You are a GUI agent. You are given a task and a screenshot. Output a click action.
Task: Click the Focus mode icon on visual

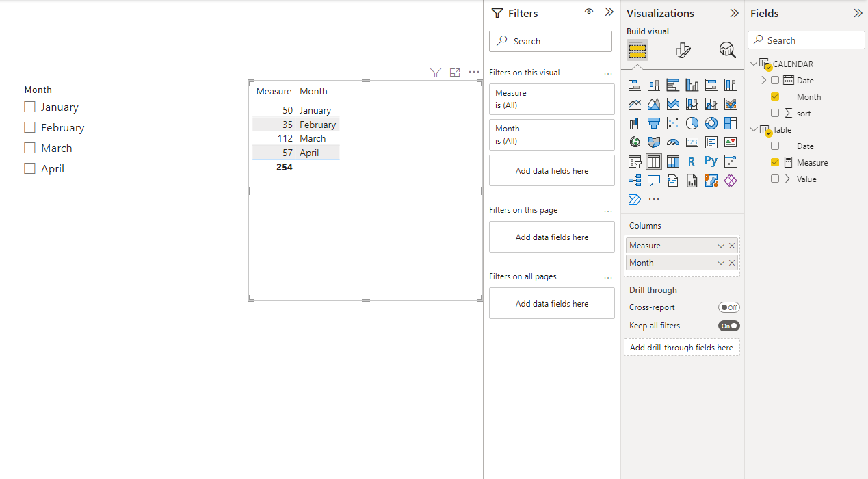pos(455,73)
